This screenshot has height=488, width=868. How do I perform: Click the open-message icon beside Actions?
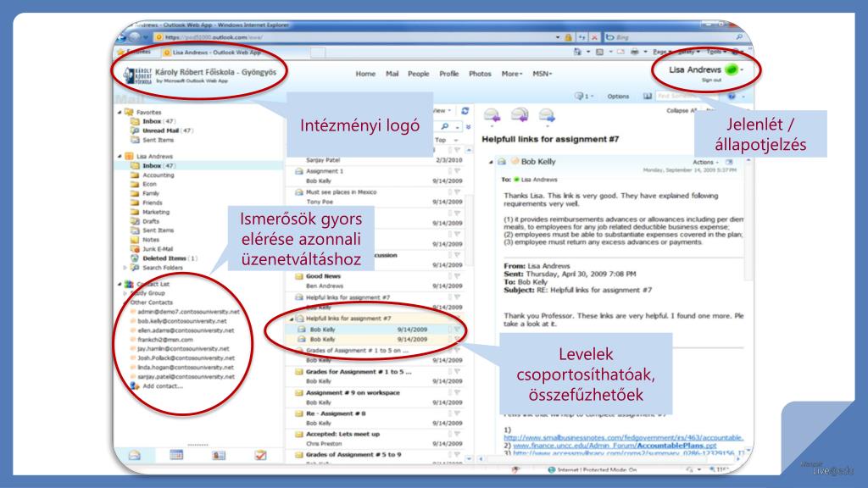729,162
